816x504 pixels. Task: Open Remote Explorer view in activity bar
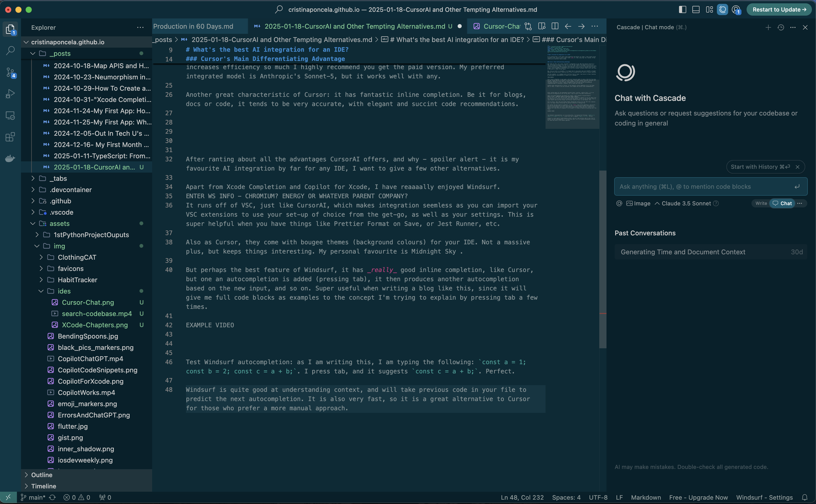click(x=10, y=115)
